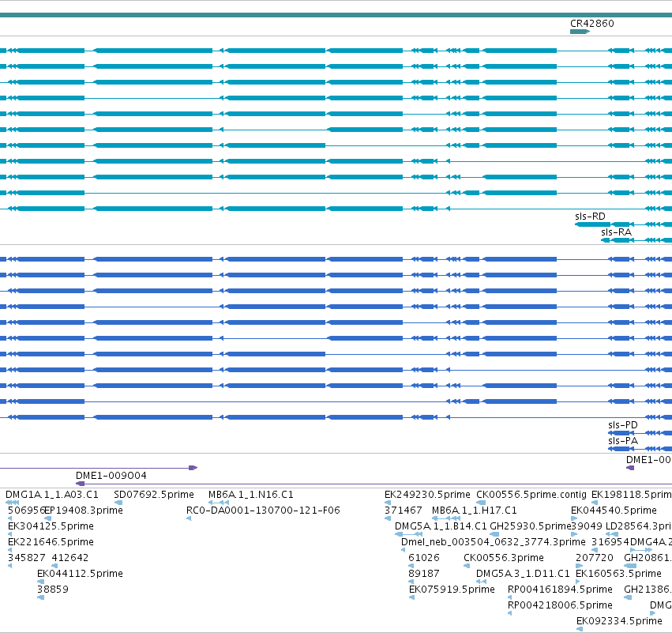Select the EK249230.5prime EST
Viewport: 672px width, 633px height.
[x=427, y=495]
